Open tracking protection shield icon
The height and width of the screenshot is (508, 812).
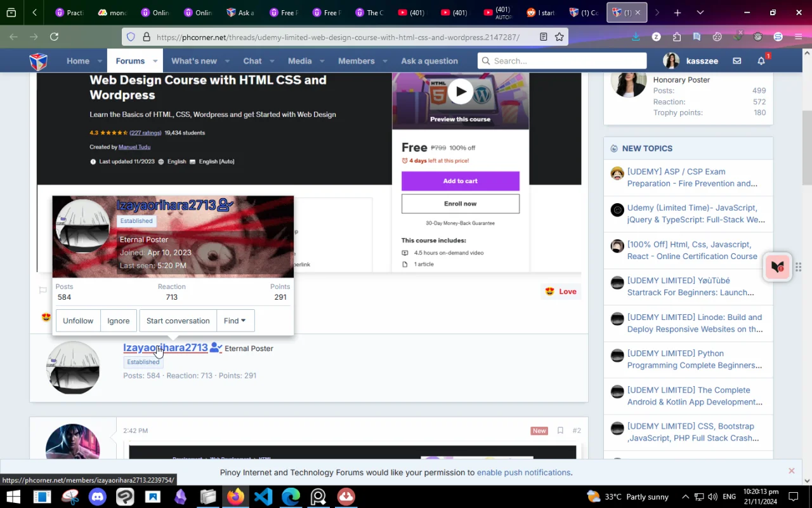click(x=131, y=37)
